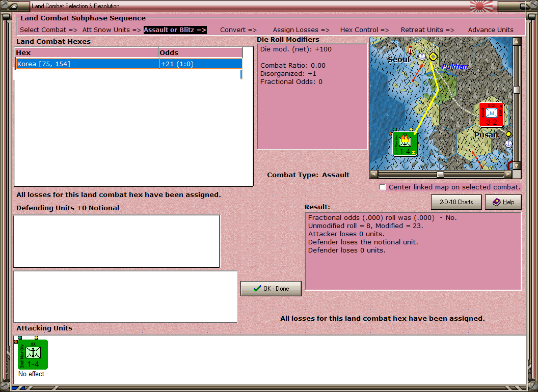Screen dimensions: 538x392
Task: Click 'Defender loses the notional unit.' line
Action: click(x=363, y=242)
